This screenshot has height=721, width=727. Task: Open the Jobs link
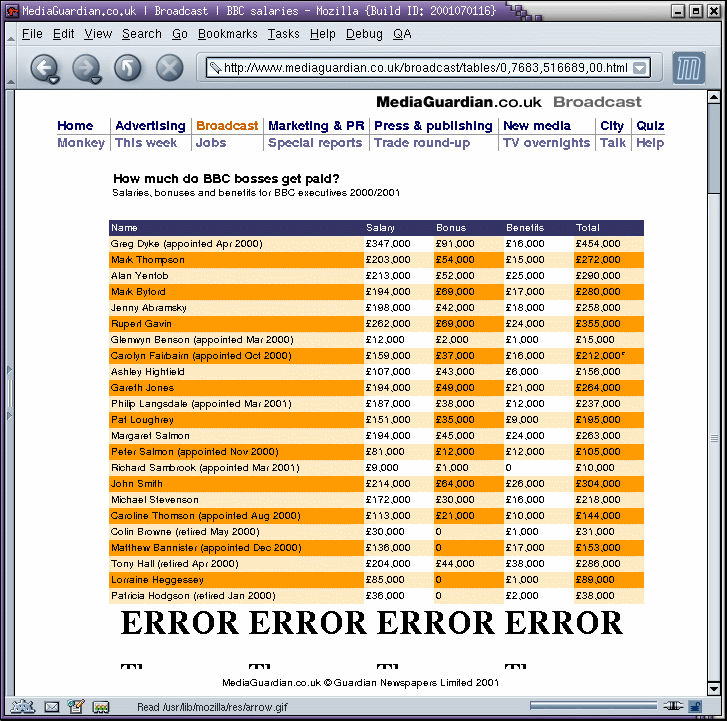tap(211, 143)
